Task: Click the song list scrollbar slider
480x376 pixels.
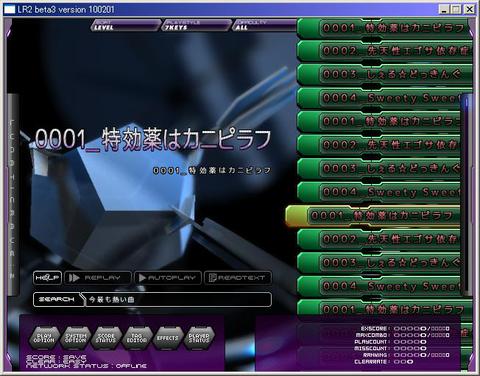Action: [x=466, y=101]
